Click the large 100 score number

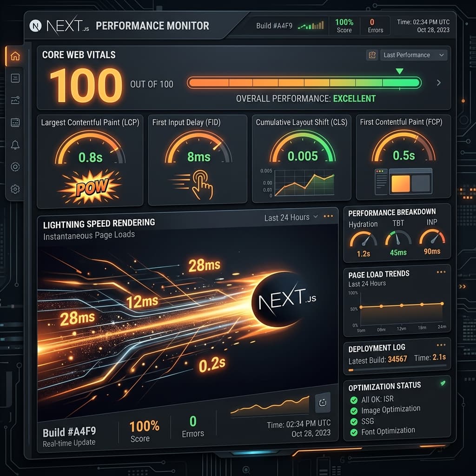click(x=86, y=86)
